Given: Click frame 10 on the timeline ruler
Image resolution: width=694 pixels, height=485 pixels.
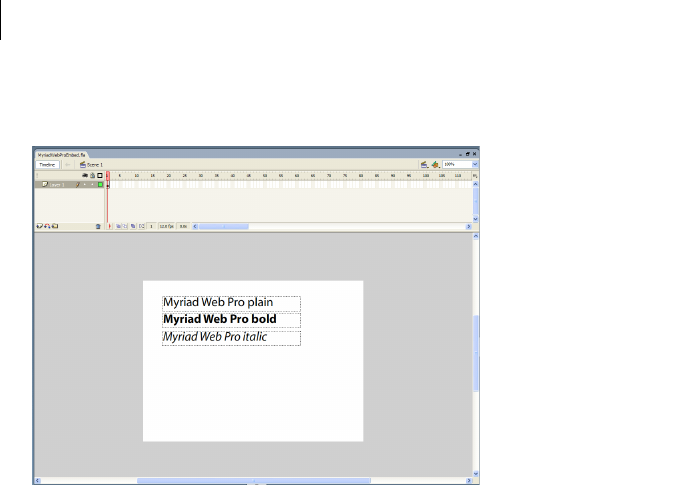Looking at the screenshot, I should 137,176.
